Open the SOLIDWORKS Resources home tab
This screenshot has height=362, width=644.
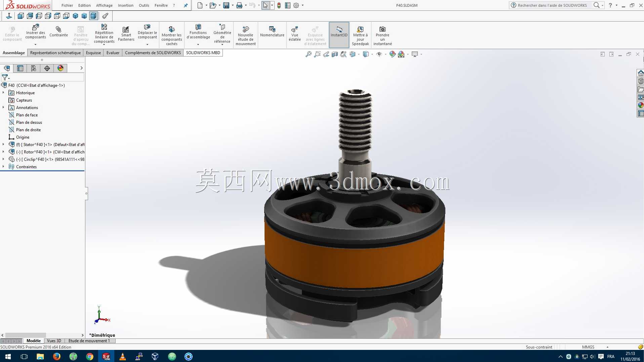(x=641, y=73)
